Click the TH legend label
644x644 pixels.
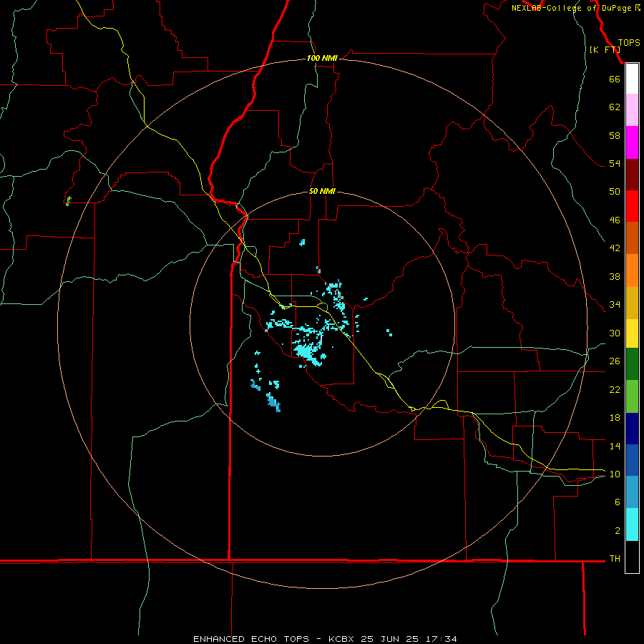pos(615,558)
